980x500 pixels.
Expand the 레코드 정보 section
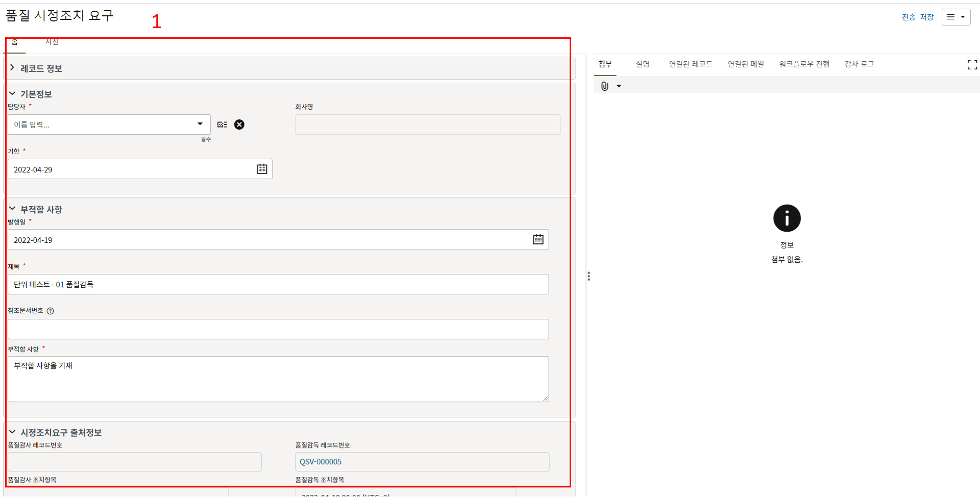(x=12, y=68)
